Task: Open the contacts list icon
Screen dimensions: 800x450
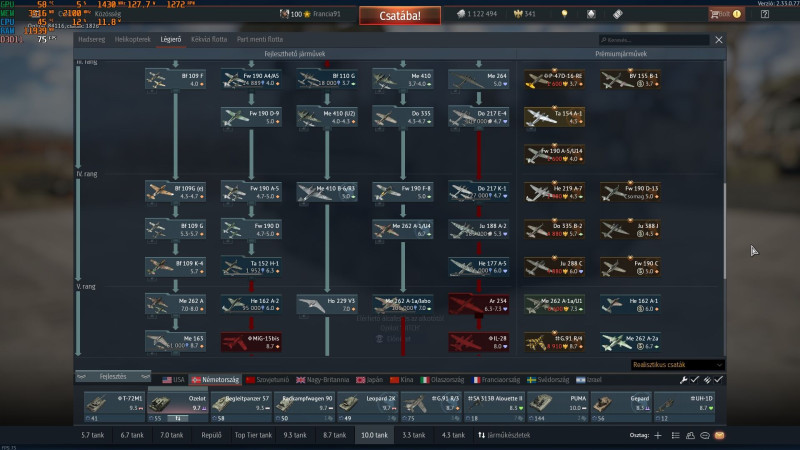Action: coord(676,435)
